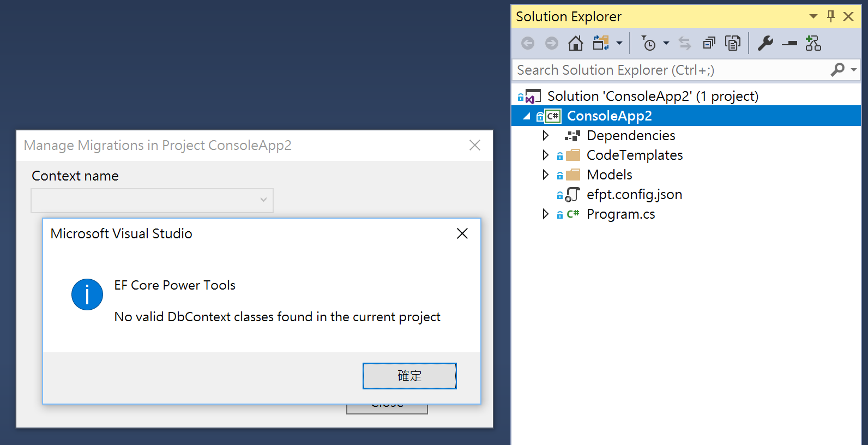Close the Microsoft Visual Studio message box
Viewport: 868px width, 445px height.
pos(462,233)
